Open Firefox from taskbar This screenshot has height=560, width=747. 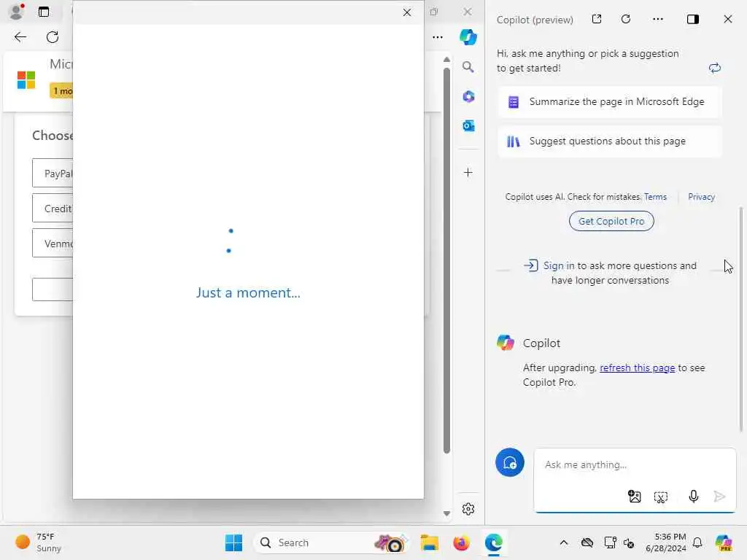(461, 542)
